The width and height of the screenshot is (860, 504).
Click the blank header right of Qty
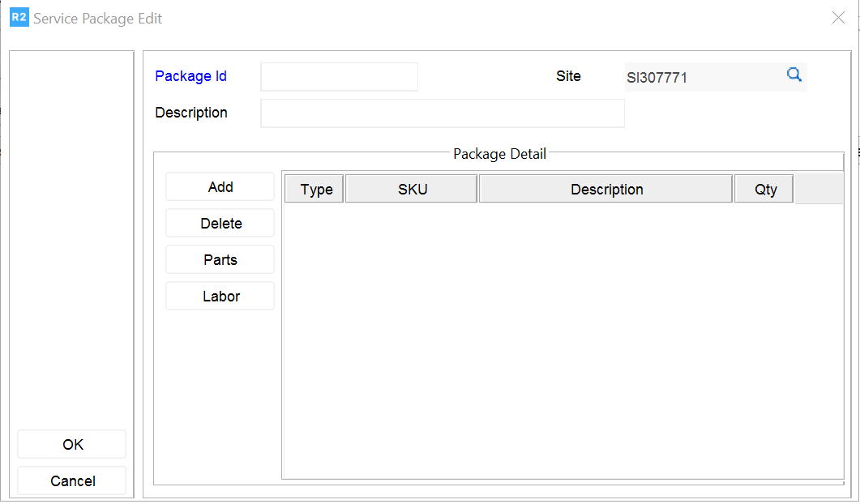(x=819, y=190)
